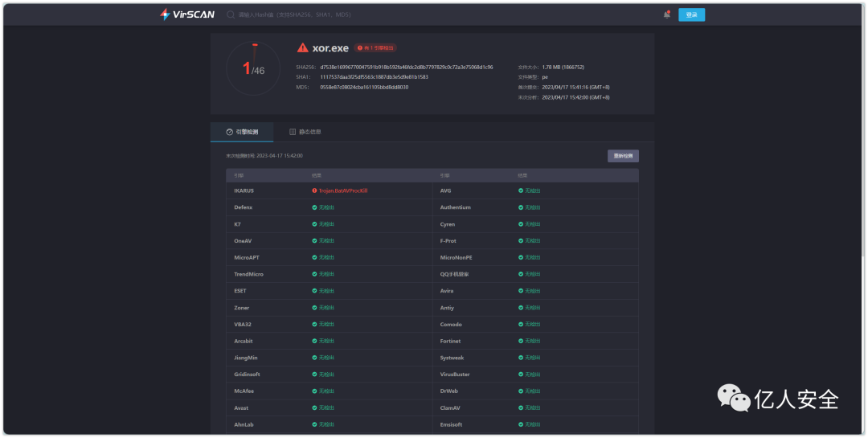The image size is (868, 438).
Task: Open the 静态信息 tab
Action: [x=305, y=132]
